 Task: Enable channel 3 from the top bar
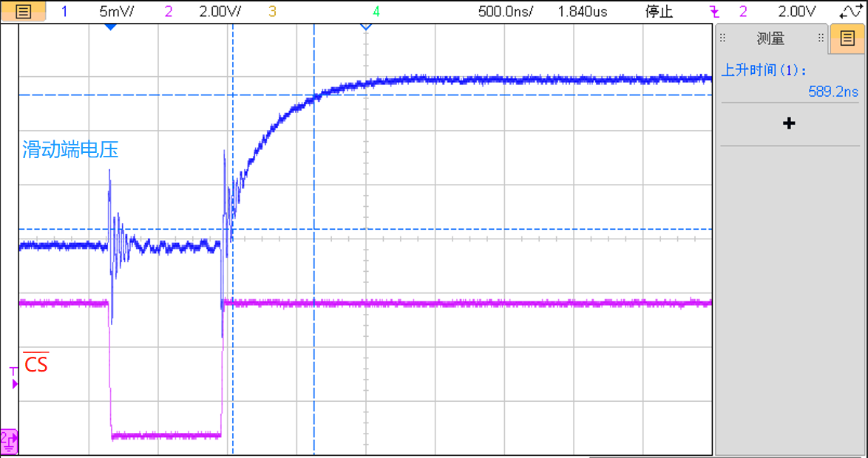click(x=272, y=11)
